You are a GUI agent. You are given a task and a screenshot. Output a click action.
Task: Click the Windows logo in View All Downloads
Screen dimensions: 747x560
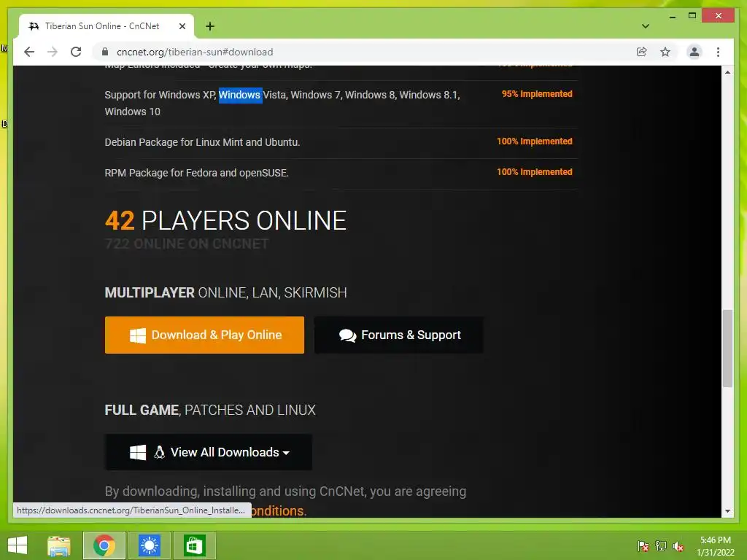point(138,452)
